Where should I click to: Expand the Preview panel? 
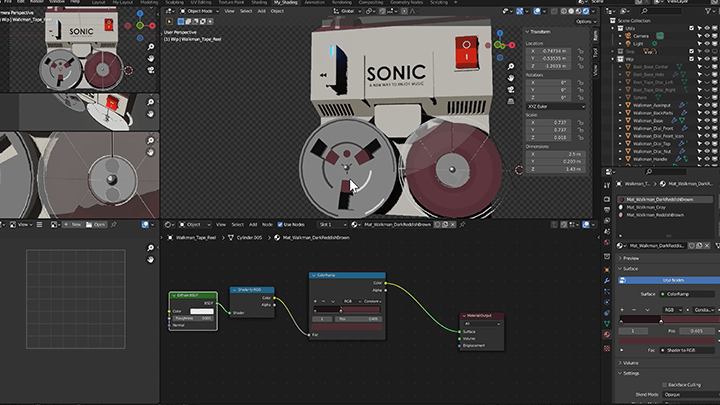(628, 258)
